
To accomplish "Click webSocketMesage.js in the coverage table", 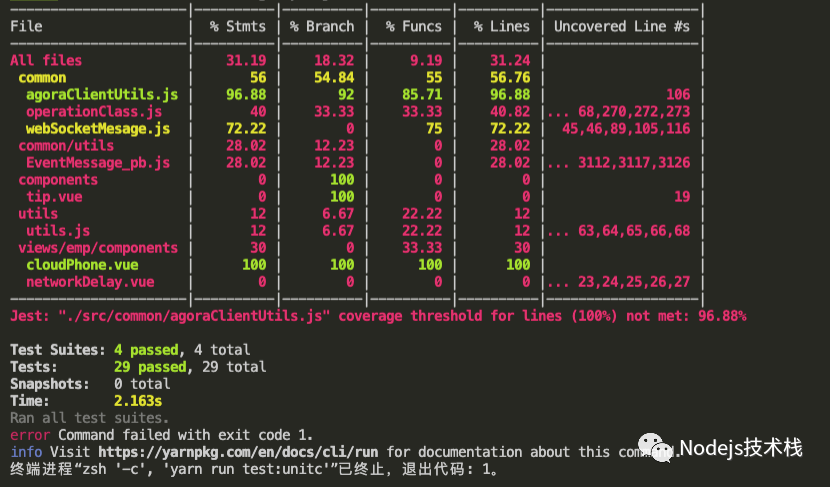I will point(98,128).
